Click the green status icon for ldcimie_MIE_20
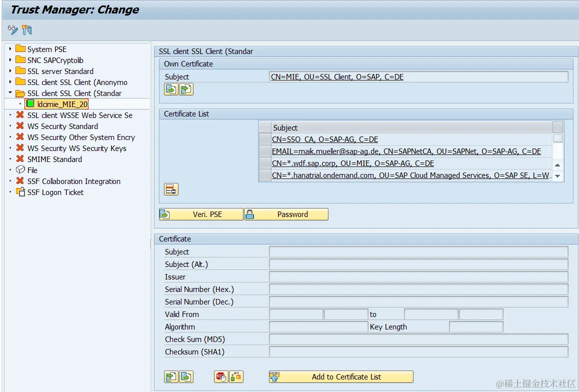This screenshot has height=392, width=579. pyautogui.click(x=30, y=103)
